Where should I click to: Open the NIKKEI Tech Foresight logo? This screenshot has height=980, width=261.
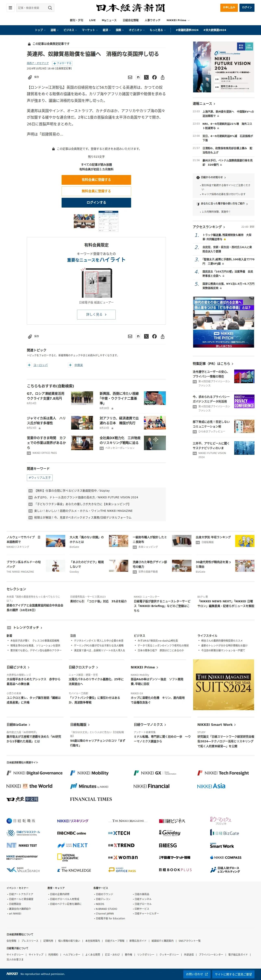(x=223, y=773)
